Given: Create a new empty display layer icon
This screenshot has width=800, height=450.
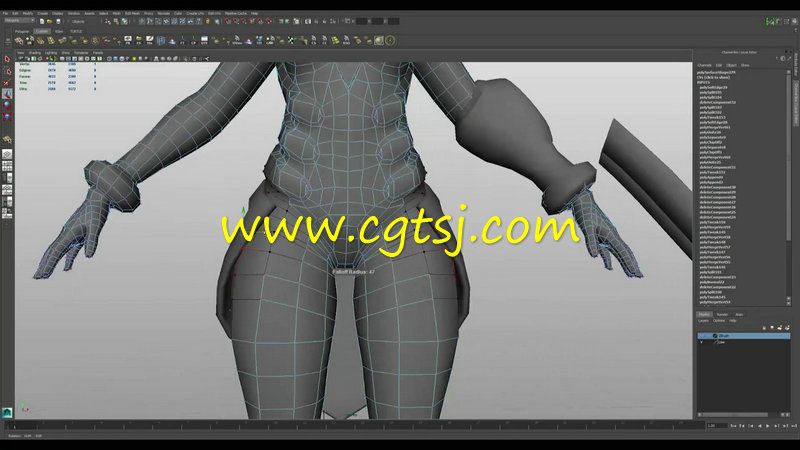Looking at the screenshot, I should [780, 328].
